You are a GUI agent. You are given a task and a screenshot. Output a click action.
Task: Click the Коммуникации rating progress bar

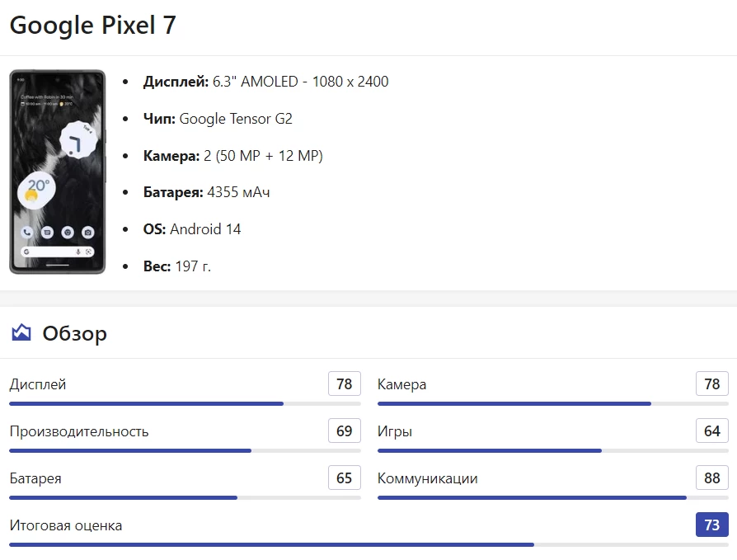[552, 498]
